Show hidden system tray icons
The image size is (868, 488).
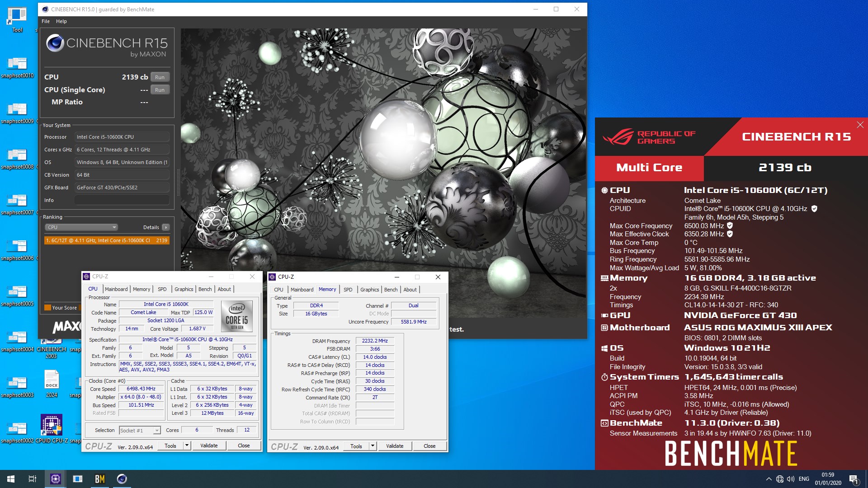(x=769, y=479)
